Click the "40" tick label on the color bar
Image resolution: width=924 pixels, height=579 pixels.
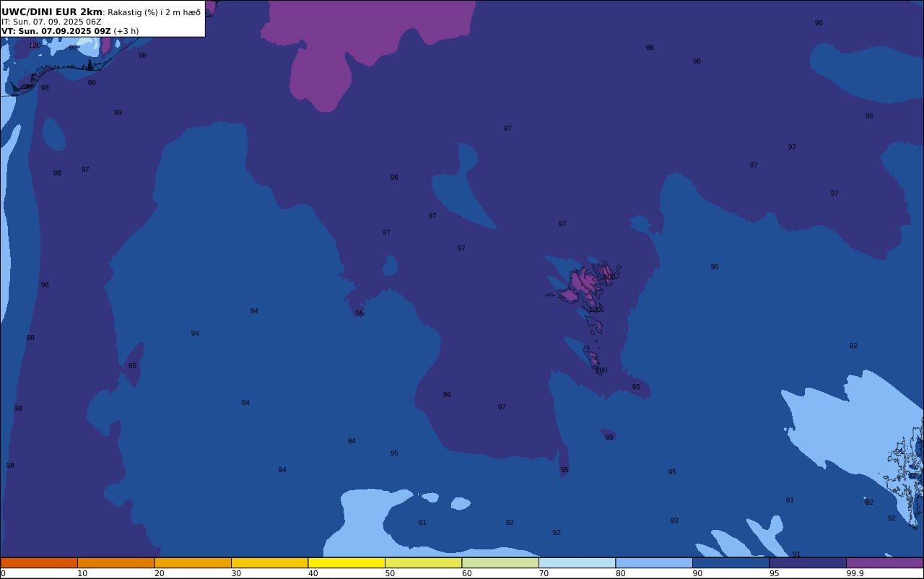(313, 573)
